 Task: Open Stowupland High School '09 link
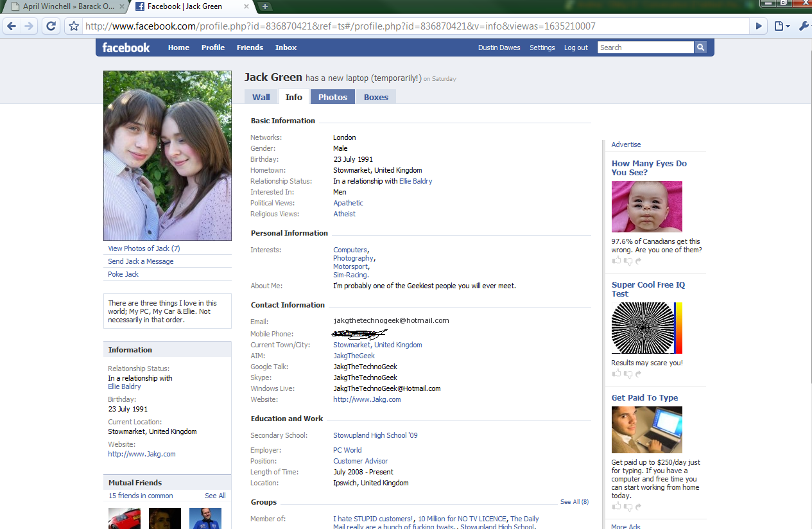[375, 435]
